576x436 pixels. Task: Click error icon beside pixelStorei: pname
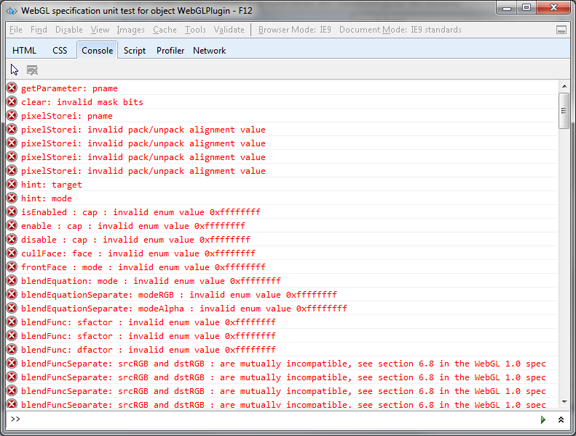(x=12, y=116)
